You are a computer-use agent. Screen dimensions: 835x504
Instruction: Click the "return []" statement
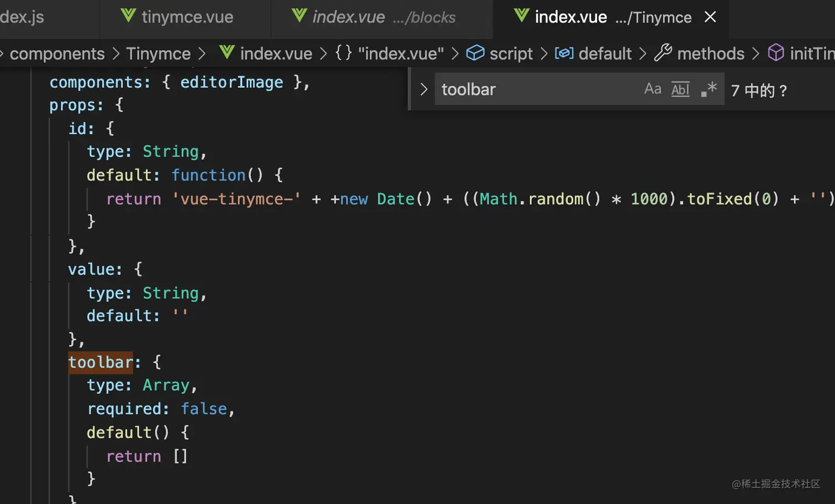pos(147,457)
